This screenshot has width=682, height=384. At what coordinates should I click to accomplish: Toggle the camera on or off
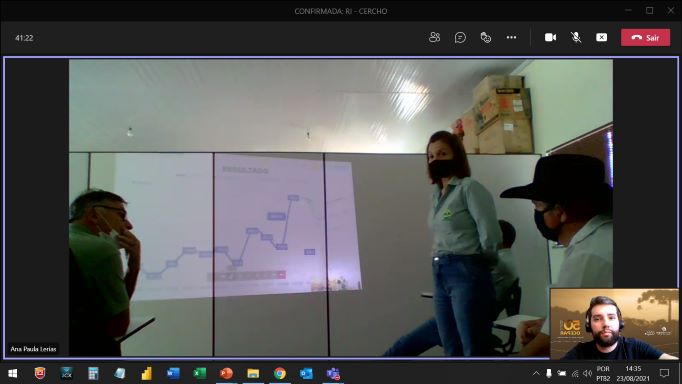[550, 37]
